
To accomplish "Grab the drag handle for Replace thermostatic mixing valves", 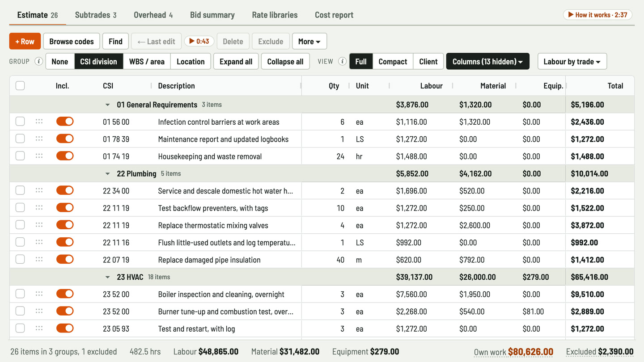I will 39,225.
